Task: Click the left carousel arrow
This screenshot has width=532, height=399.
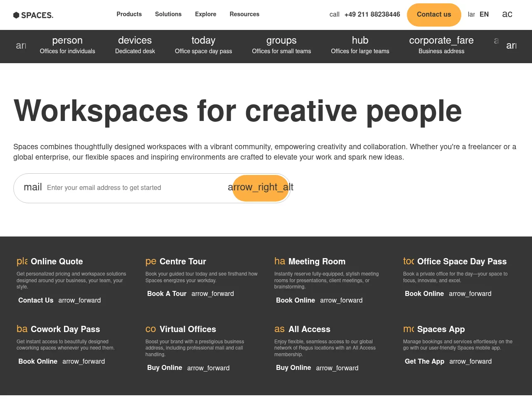Action: (21, 46)
